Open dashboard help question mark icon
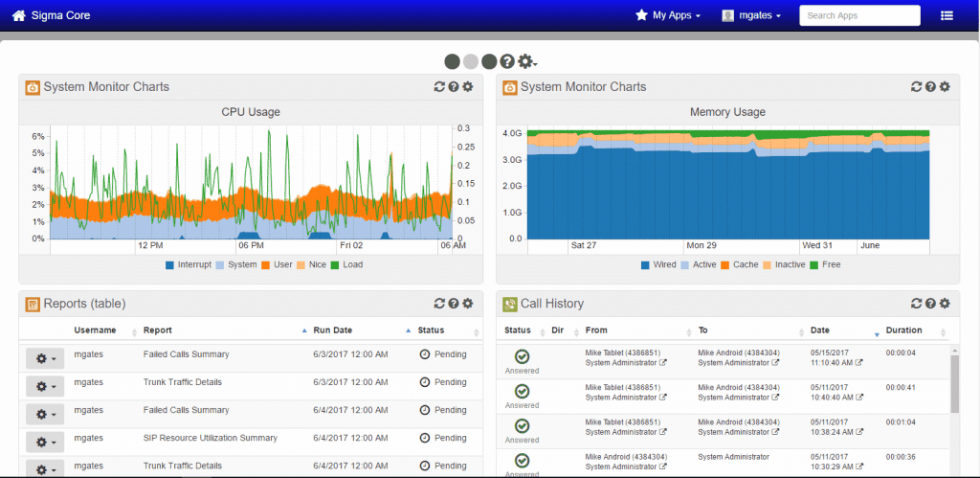 (507, 61)
